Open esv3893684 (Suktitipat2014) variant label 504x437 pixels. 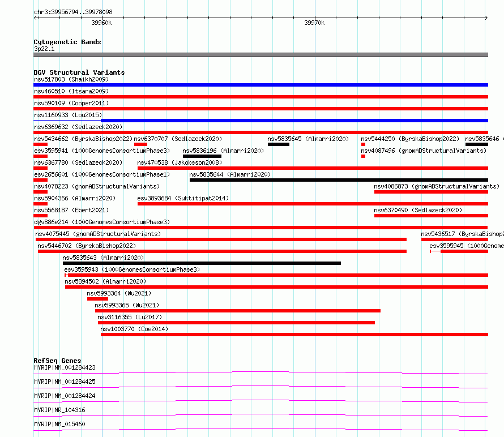point(183,198)
